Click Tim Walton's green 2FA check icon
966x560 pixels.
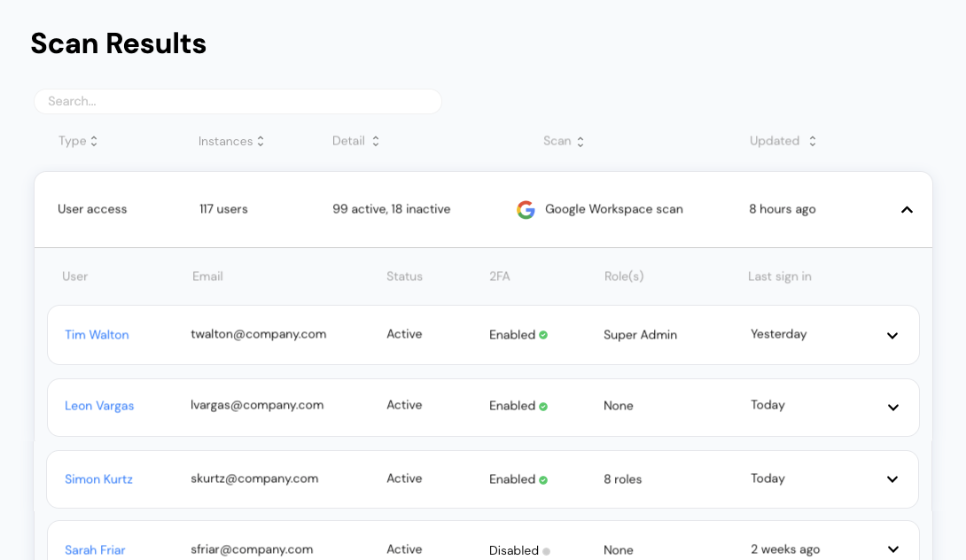[x=543, y=335]
